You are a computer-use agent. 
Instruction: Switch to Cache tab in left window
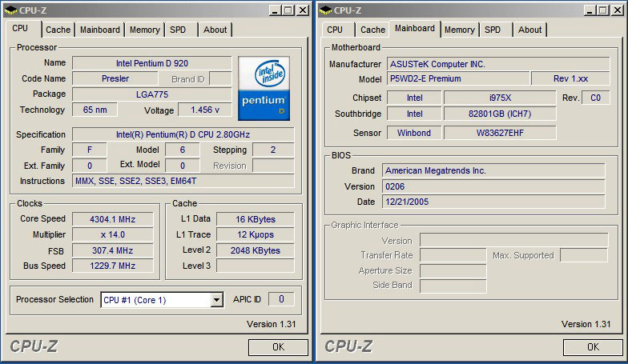coord(58,30)
